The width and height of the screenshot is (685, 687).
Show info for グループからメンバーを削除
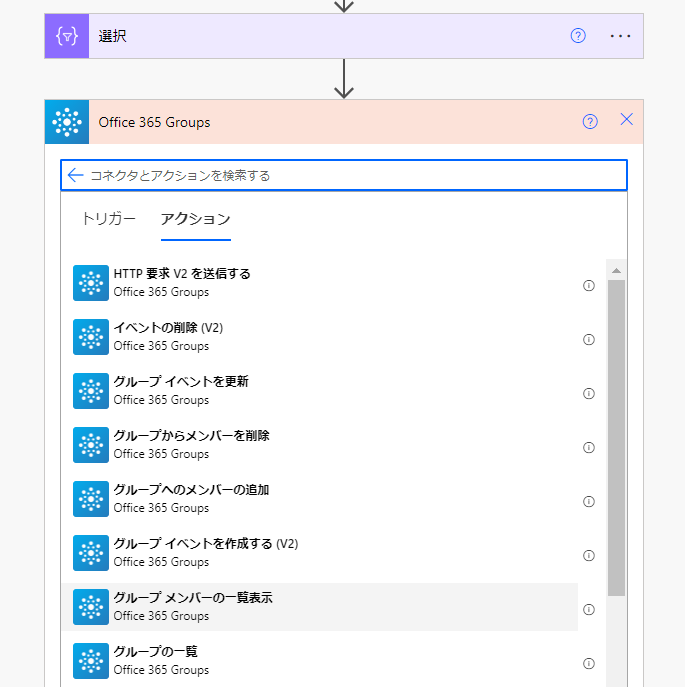(589, 447)
